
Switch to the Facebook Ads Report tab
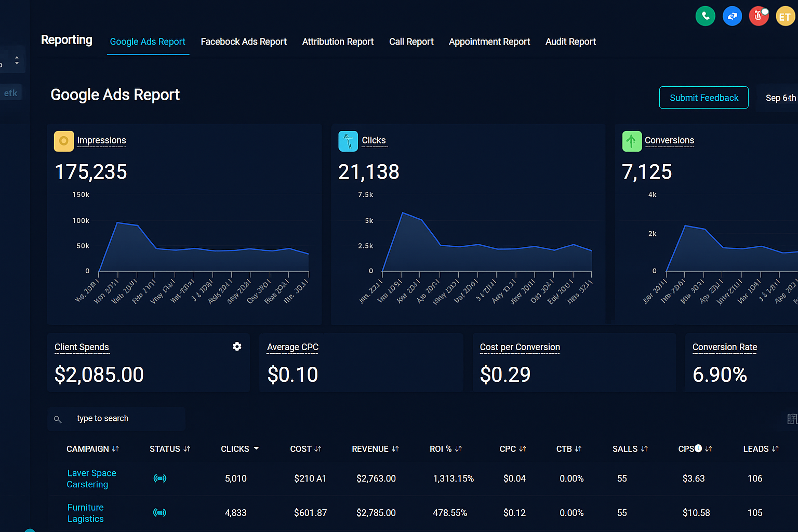coord(244,42)
